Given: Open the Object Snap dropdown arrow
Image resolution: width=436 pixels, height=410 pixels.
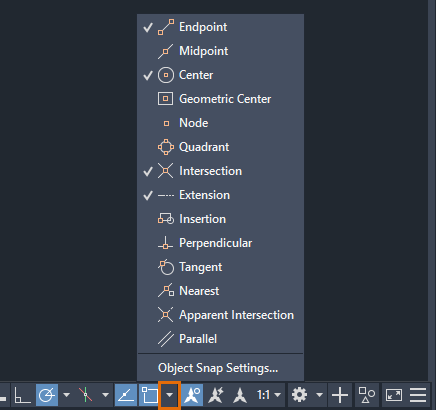Looking at the screenshot, I should [170, 395].
